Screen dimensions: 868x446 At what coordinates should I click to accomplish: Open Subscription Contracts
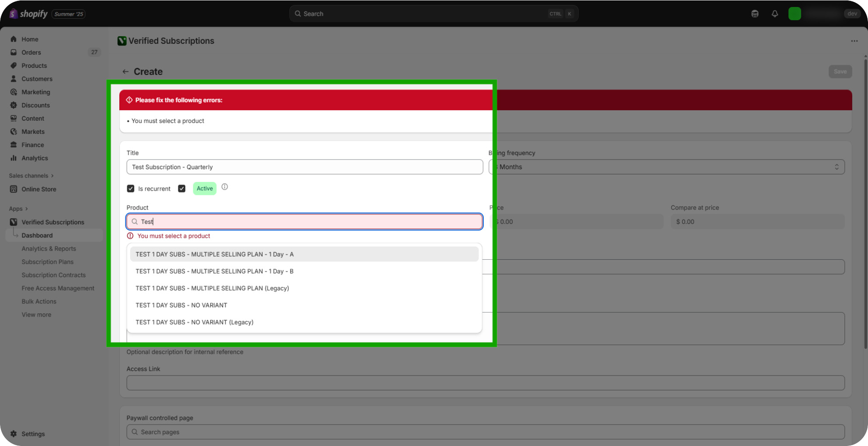coord(54,275)
